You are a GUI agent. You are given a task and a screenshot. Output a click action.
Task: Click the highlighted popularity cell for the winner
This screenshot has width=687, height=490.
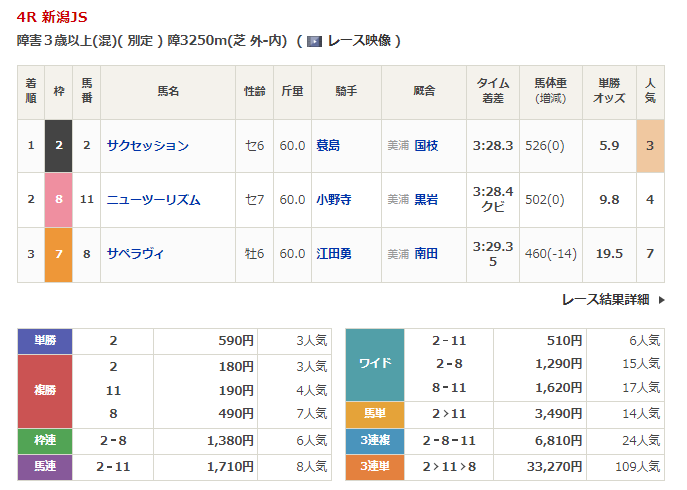650,146
